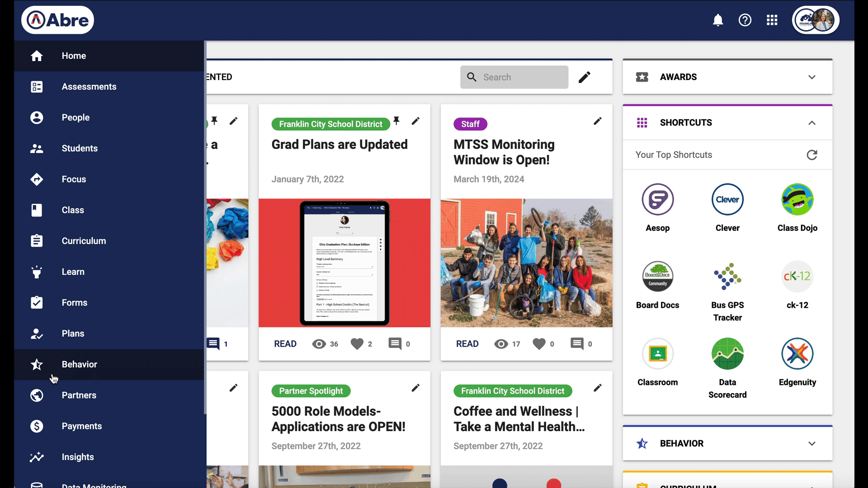The height and width of the screenshot is (488, 868).
Task: Like the MTSS Monitoring Window post
Action: [x=539, y=344]
